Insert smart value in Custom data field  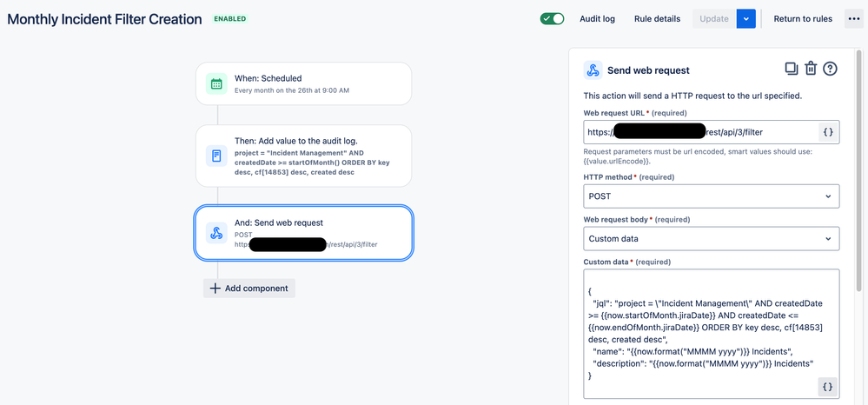(x=827, y=388)
